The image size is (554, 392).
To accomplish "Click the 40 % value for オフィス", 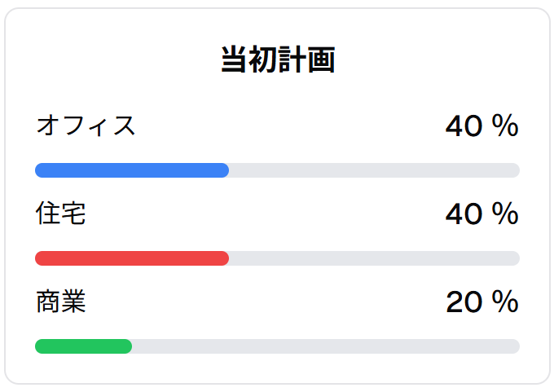I will point(482,126).
